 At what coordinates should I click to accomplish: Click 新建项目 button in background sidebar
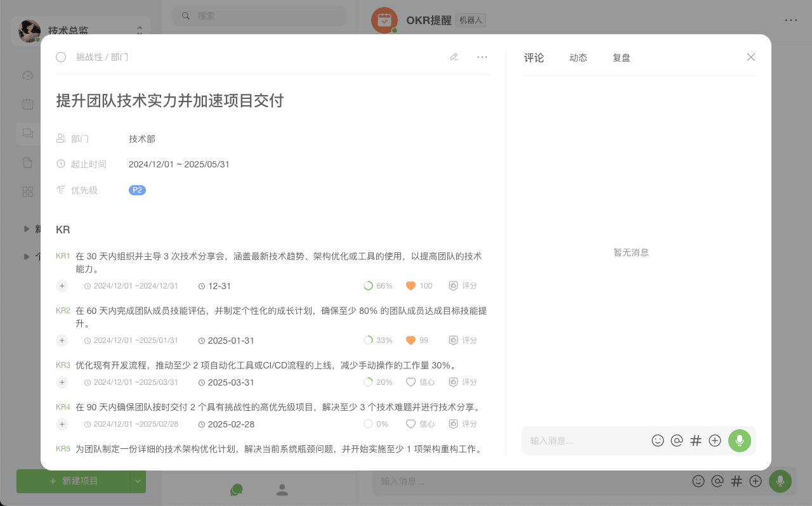click(74, 481)
